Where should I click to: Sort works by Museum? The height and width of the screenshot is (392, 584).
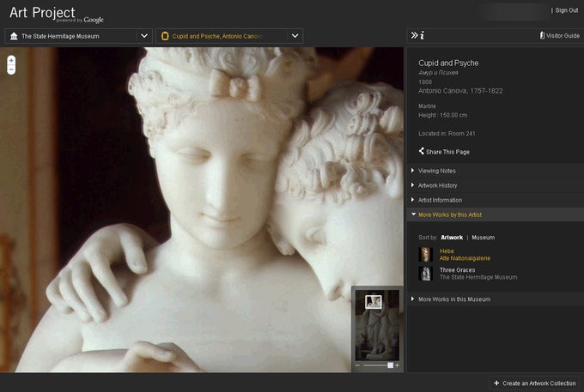(483, 238)
